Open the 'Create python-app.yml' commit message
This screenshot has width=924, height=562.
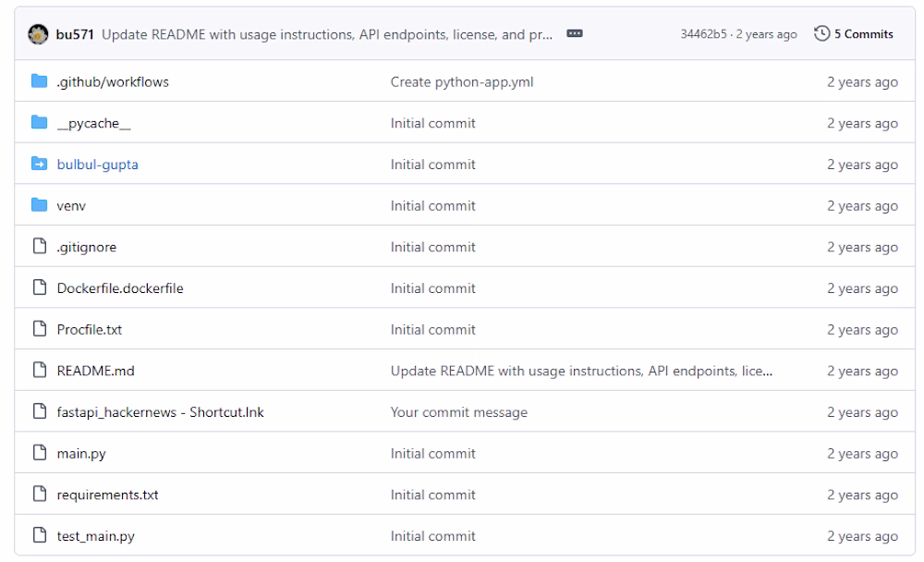[x=461, y=81]
